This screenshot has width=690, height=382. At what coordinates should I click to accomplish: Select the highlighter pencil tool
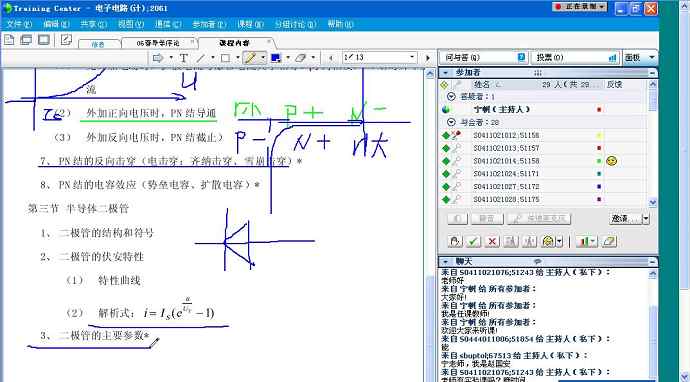(251, 58)
